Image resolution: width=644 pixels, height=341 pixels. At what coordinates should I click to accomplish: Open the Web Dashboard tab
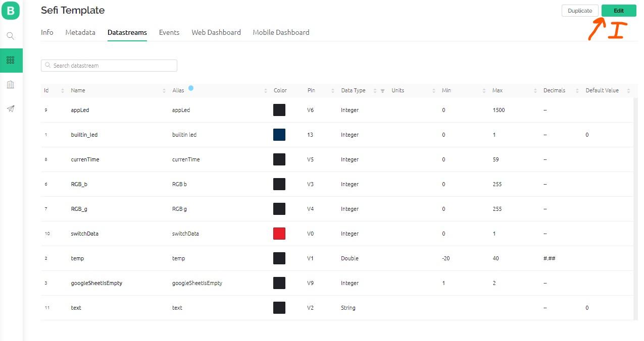tap(216, 32)
